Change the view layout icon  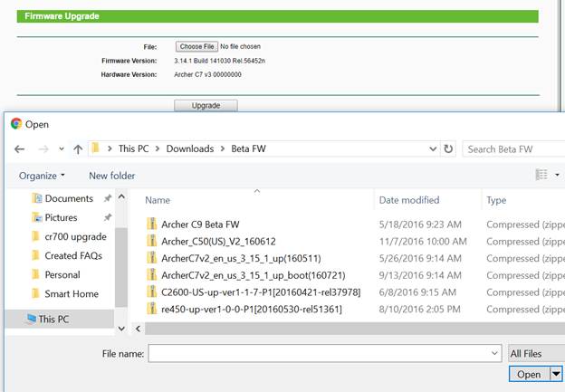tap(542, 175)
